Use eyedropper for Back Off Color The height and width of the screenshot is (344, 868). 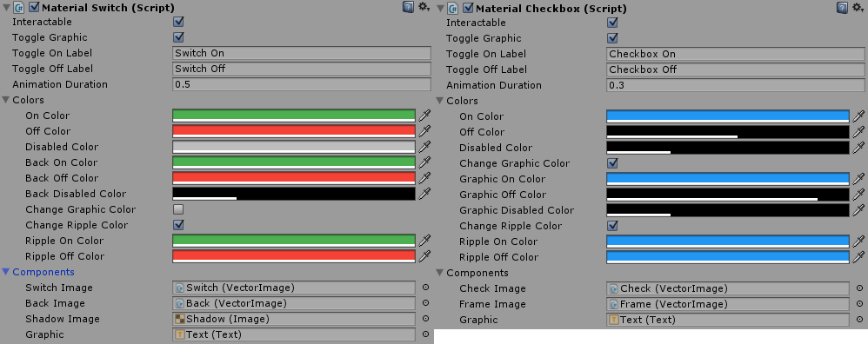pos(424,178)
